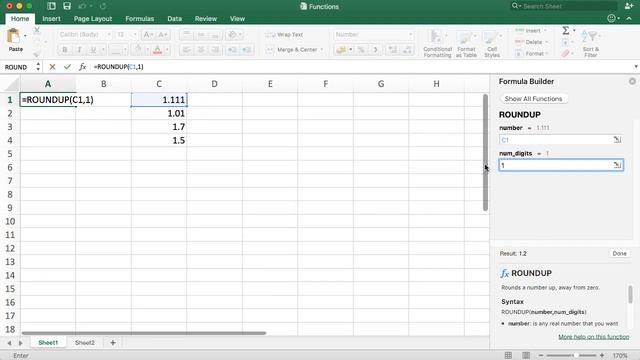Open the Home tab
The image size is (640, 360).
[x=20, y=18]
